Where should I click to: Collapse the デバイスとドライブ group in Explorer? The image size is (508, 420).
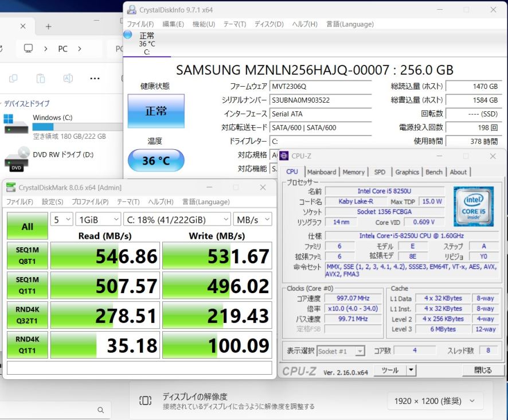(x=1, y=103)
